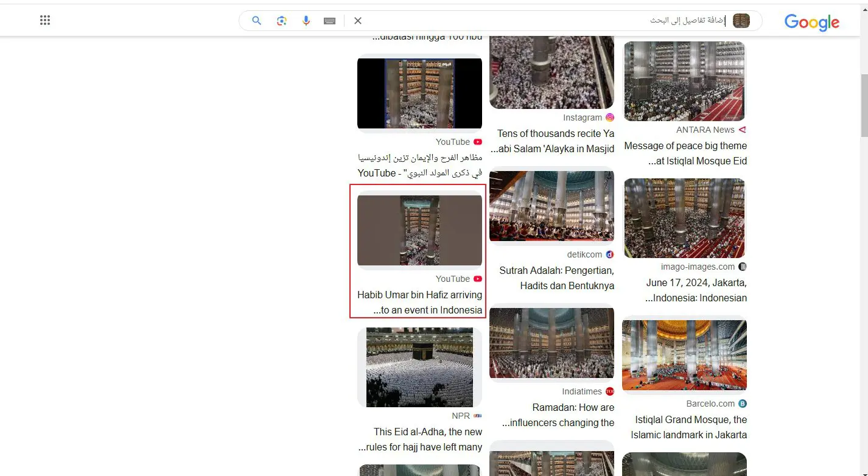The height and width of the screenshot is (476, 868).
Task: Click the Indiatimes favicon
Action: 610,391
